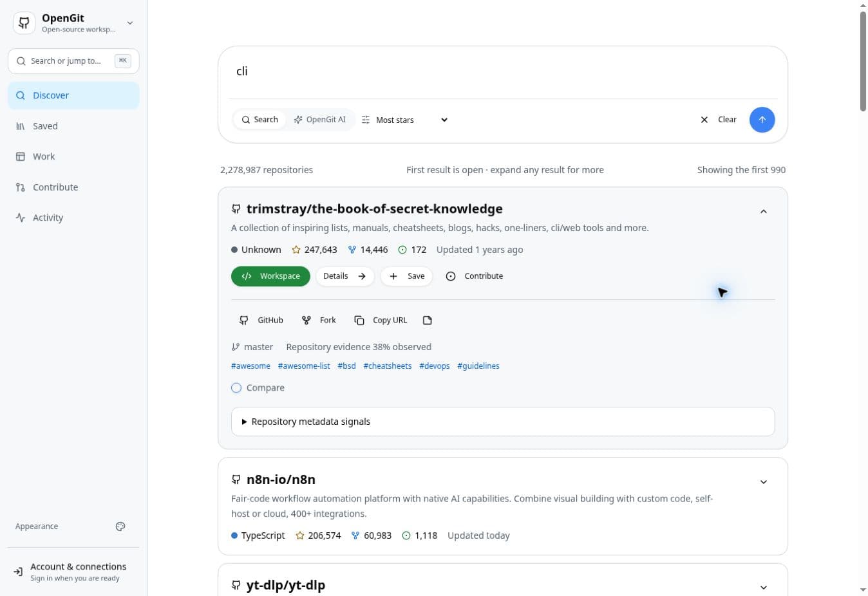Click the fork count 14,446

368,250
